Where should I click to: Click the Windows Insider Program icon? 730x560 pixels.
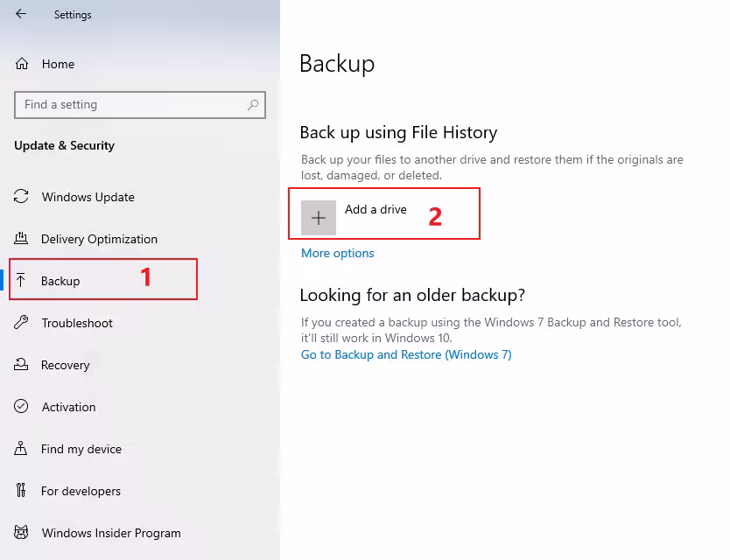click(22, 533)
